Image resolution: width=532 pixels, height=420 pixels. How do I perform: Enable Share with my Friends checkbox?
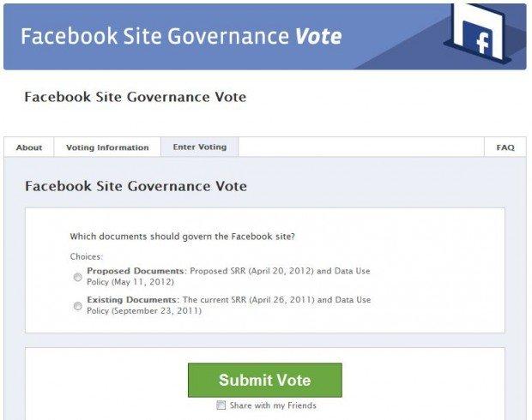pos(221,405)
